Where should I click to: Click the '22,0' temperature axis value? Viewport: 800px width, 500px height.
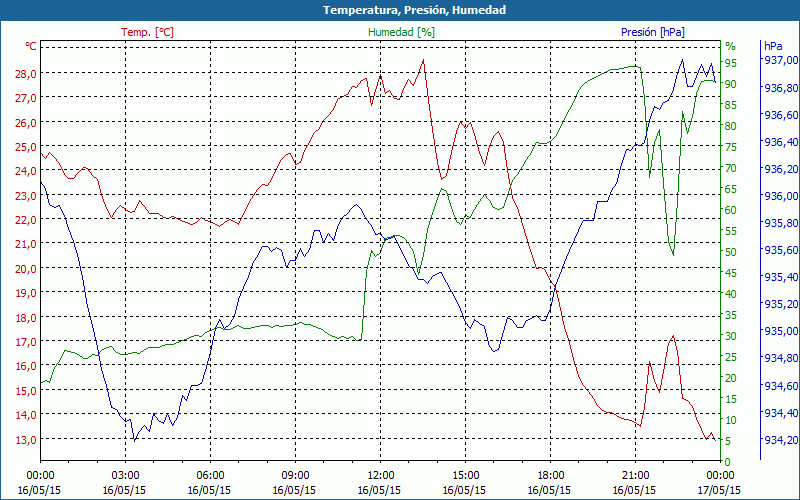27,220
